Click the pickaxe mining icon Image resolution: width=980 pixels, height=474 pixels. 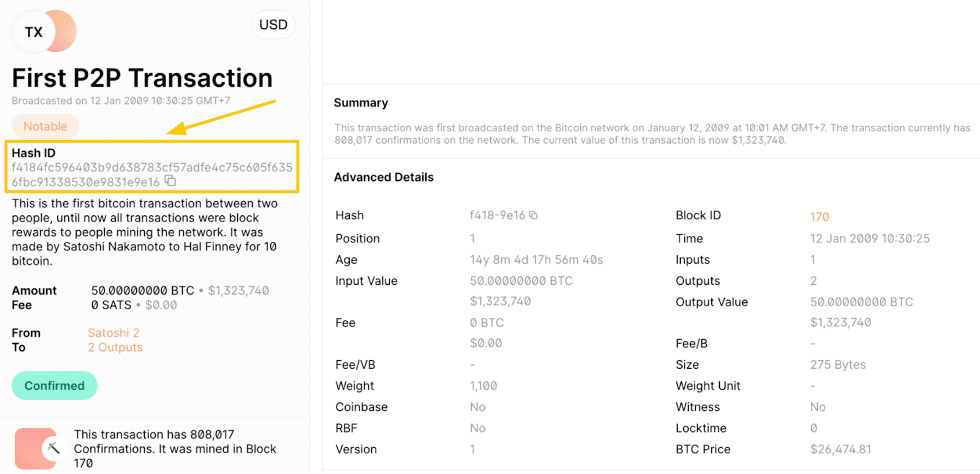(x=53, y=448)
